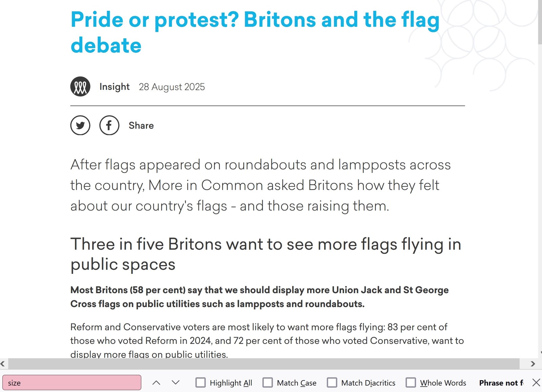This screenshot has width=542, height=392.
Task: Enable the Highlight All checkbox
Action: tap(201, 383)
